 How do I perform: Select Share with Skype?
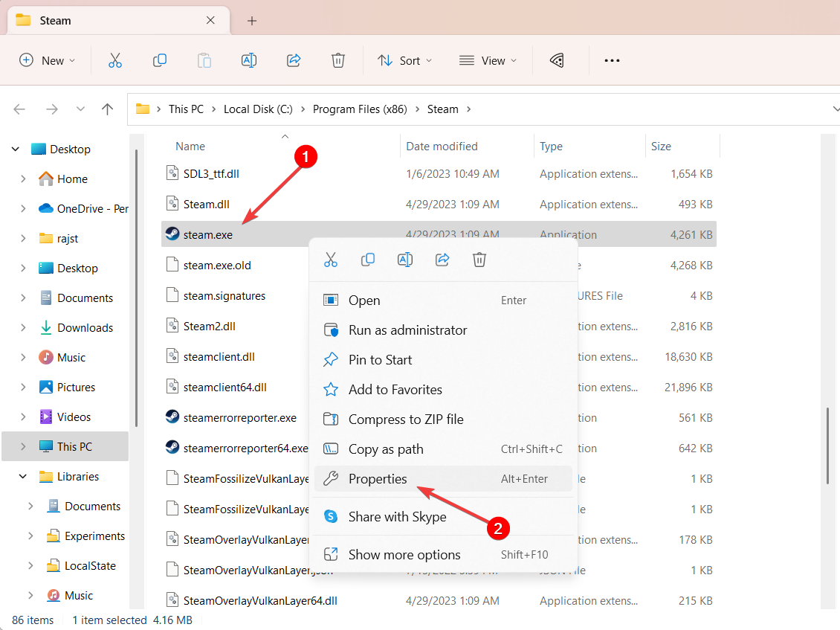[x=443, y=516]
